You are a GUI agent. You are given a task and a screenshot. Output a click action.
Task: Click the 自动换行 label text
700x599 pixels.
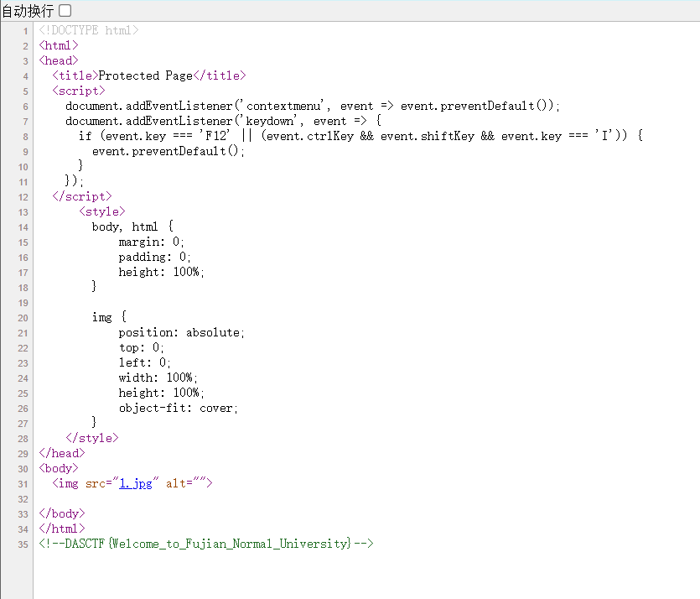coord(29,11)
